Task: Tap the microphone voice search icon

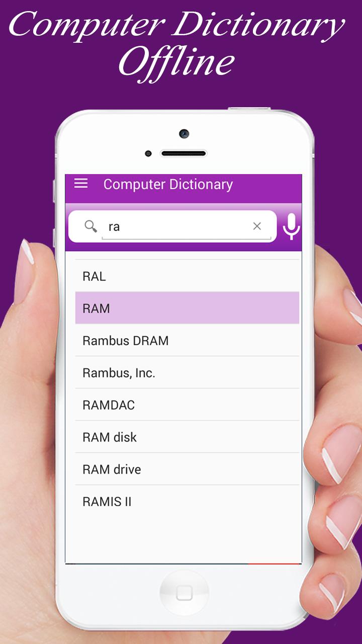Action: coord(291,226)
